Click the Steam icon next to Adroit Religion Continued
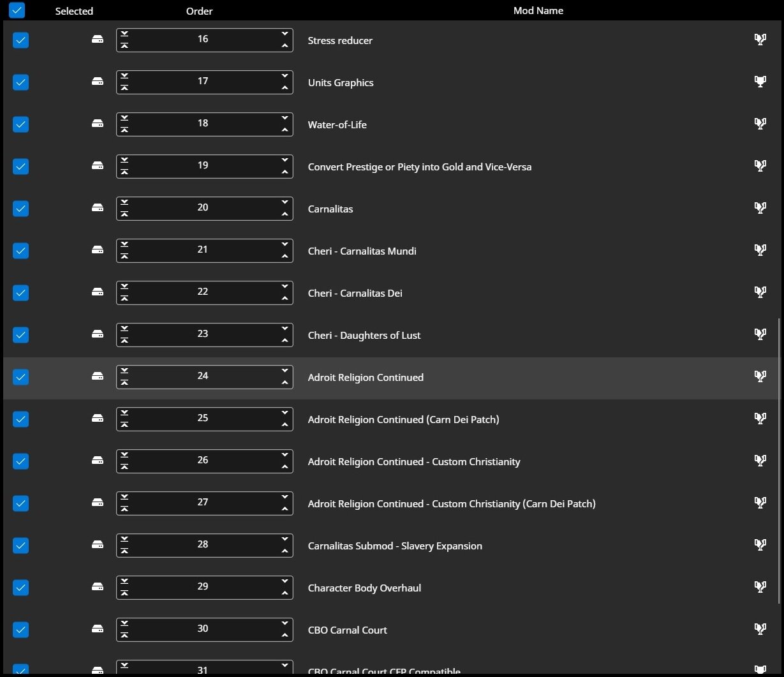The width and height of the screenshot is (784, 677). point(98,376)
